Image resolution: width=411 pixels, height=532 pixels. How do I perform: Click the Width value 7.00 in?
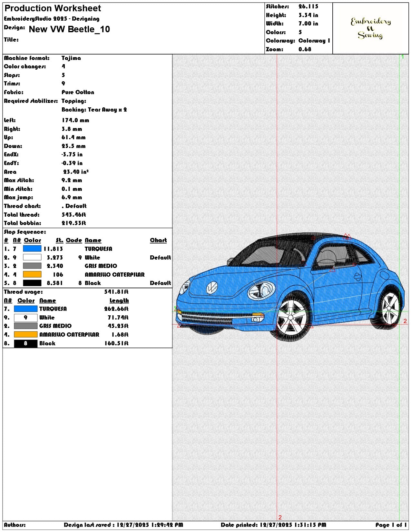click(308, 24)
